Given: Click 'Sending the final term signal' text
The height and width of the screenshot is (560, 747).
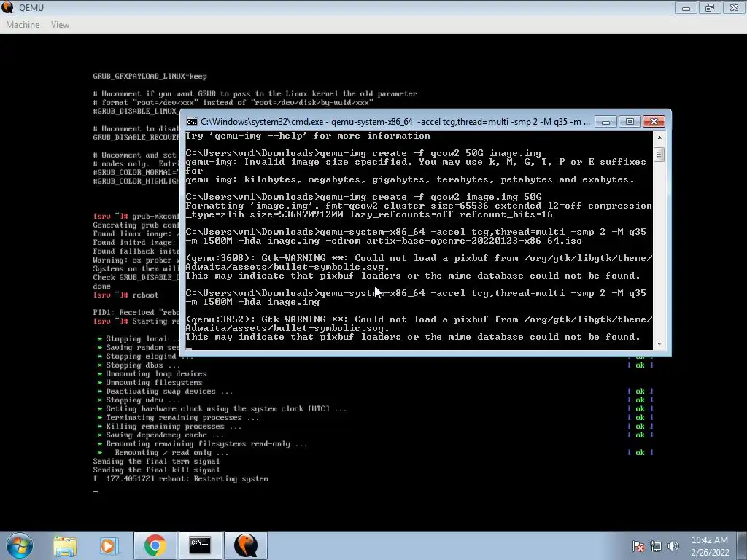Looking at the screenshot, I should click(x=156, y=461).
